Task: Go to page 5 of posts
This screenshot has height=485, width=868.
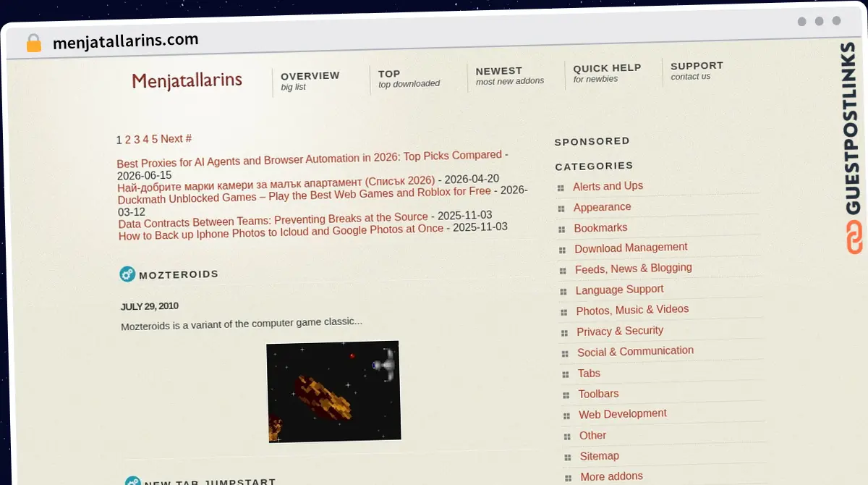Action: (x=154, y=139)
